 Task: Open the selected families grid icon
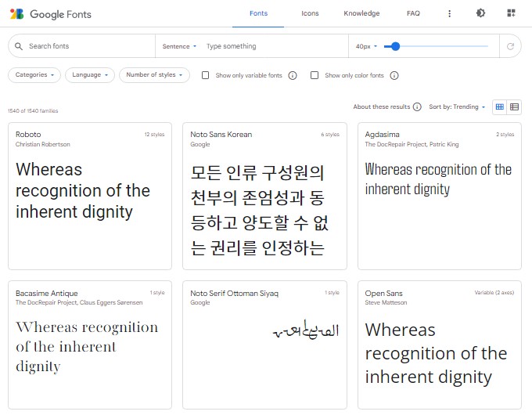click(512, 13)
